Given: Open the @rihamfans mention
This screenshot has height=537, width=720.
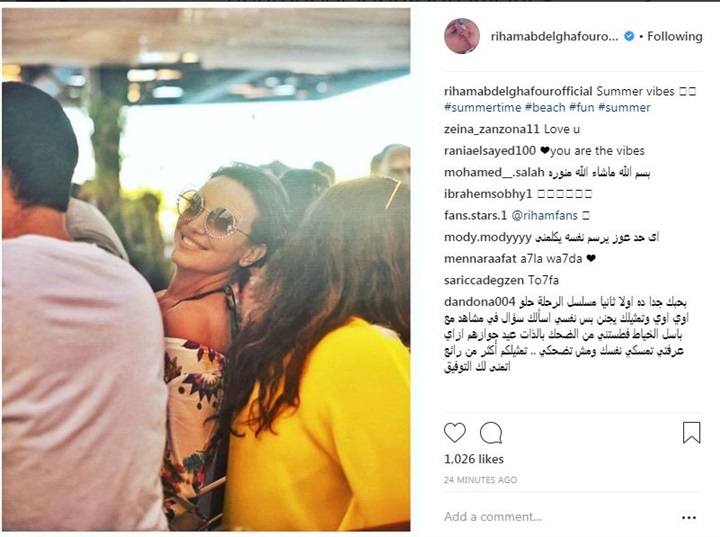Looking at the screenshot, I should tap(545, 215).
